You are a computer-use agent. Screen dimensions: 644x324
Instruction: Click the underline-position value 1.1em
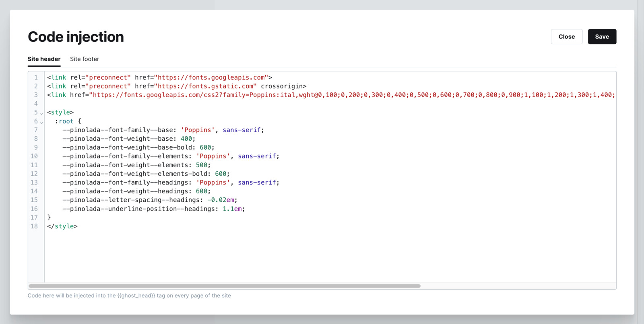point(232,209)
